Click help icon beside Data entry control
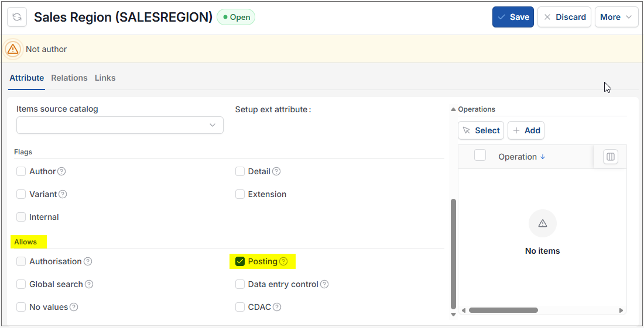Viewport: 644px width, 328px height. [324, 284]
